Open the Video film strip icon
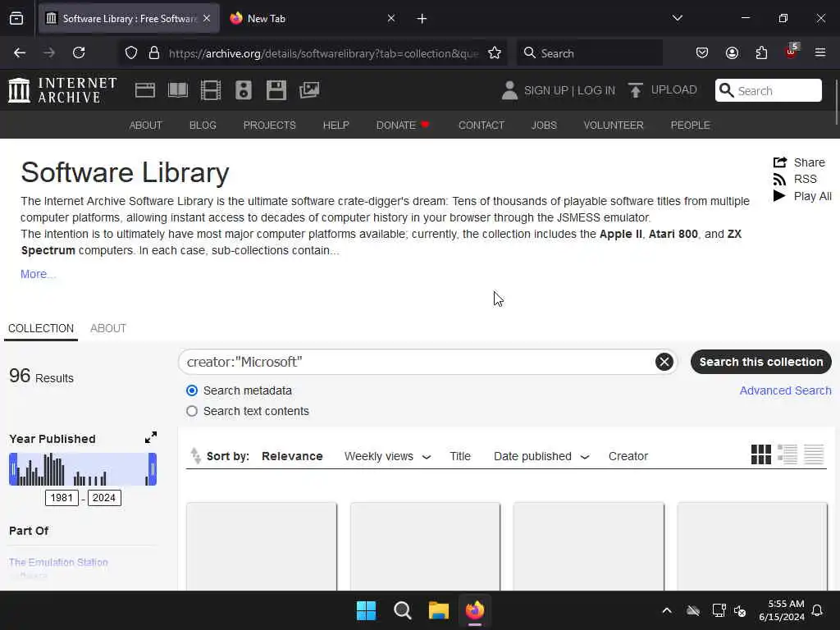This screenshot has width=840, height=630. pyautogui.click(x=211, y=90)
